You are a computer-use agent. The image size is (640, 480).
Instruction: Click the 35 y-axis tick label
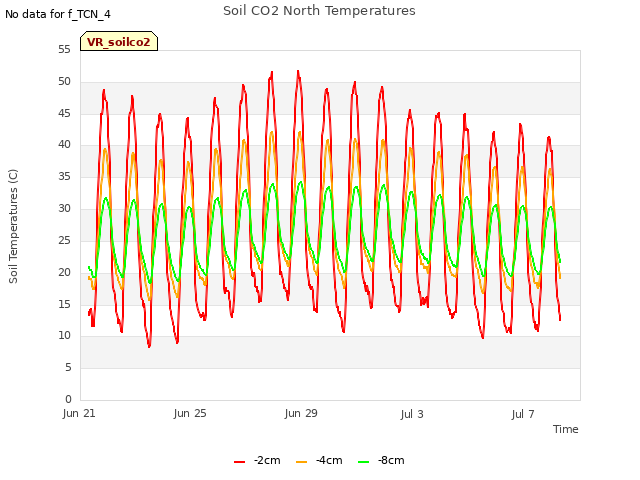[x=64, y=177]
